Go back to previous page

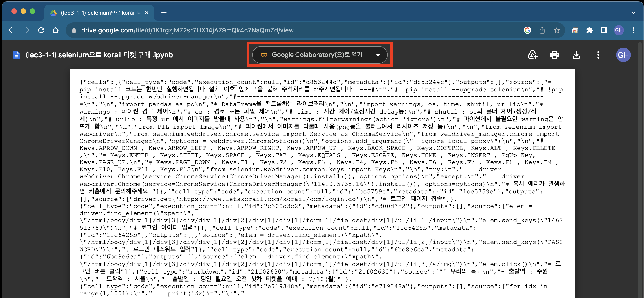coord(12,30)
